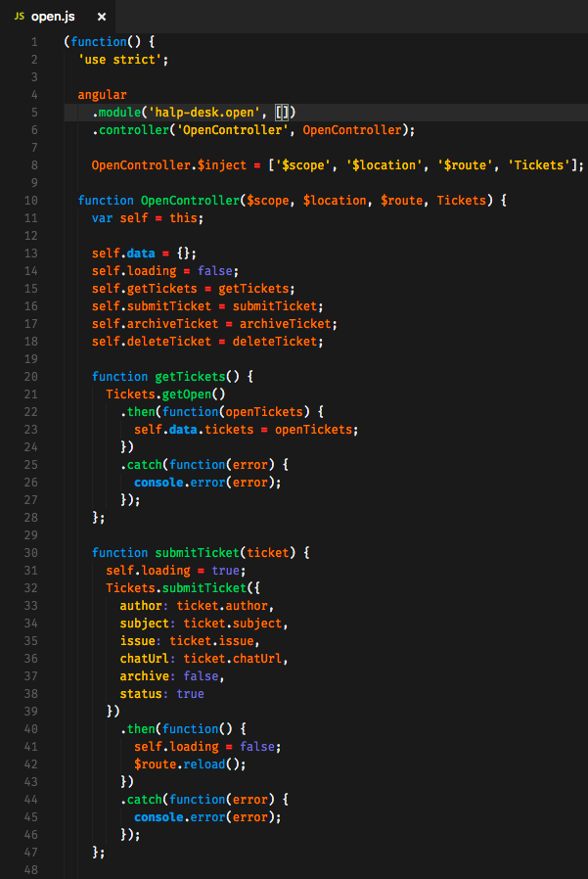This screenshot has width=588, height=879.
Task: Click .catch on line 44
Action: [141, 800]
